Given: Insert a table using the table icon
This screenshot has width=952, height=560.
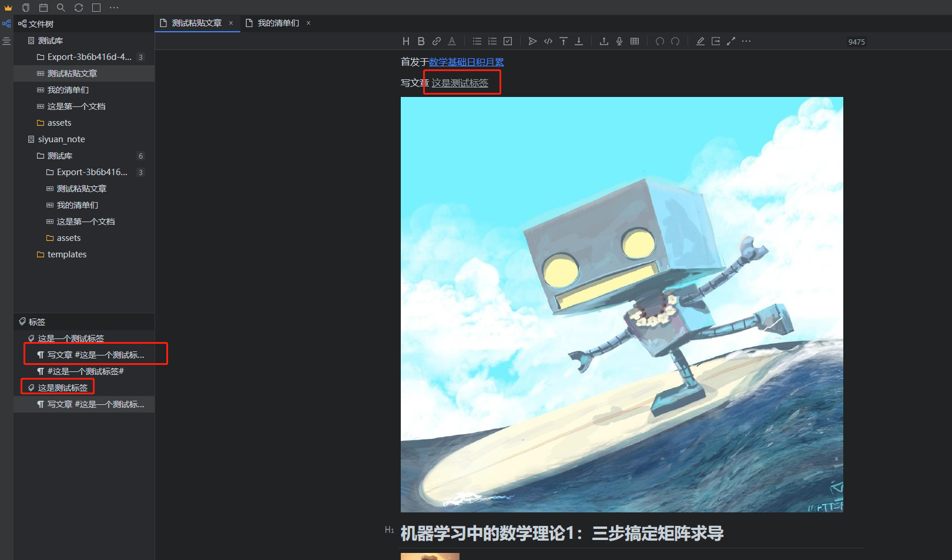Looking at the screenshot, I should click(x=635, y=41).
